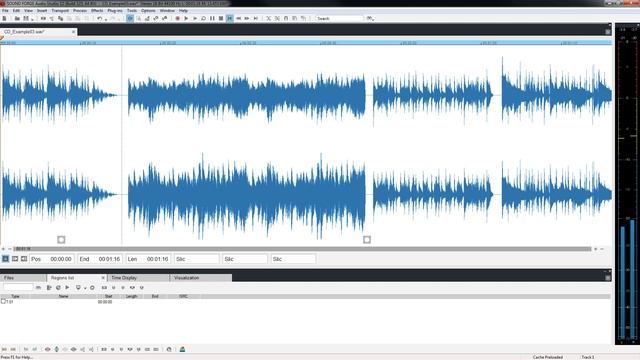The image size is (640, 360).
Task: Click the Undo icon in toolbar
Action: point(99,18)
